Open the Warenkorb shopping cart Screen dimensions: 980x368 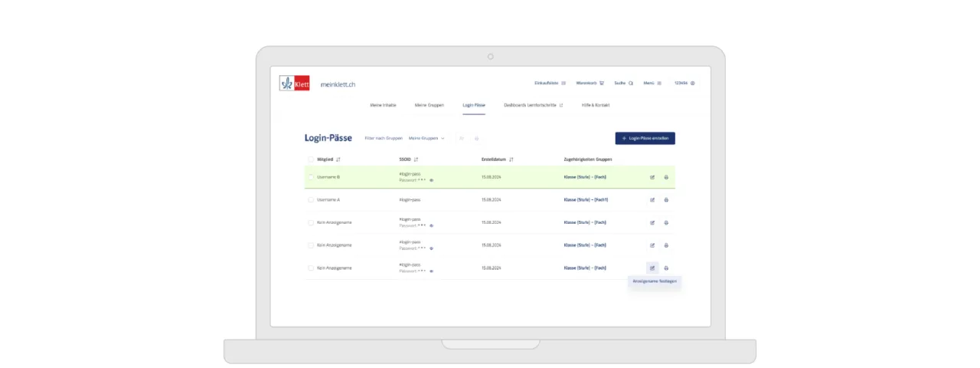(590, 83)
